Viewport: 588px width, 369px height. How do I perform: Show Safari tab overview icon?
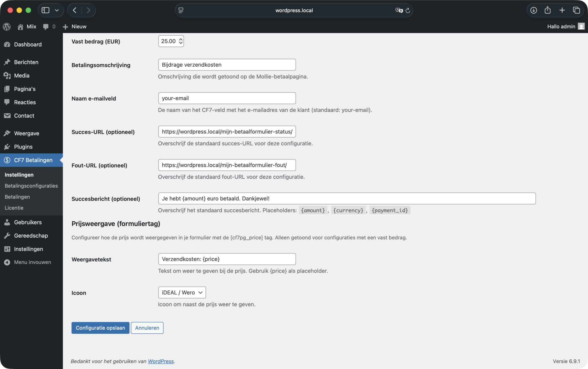point(576,10)
